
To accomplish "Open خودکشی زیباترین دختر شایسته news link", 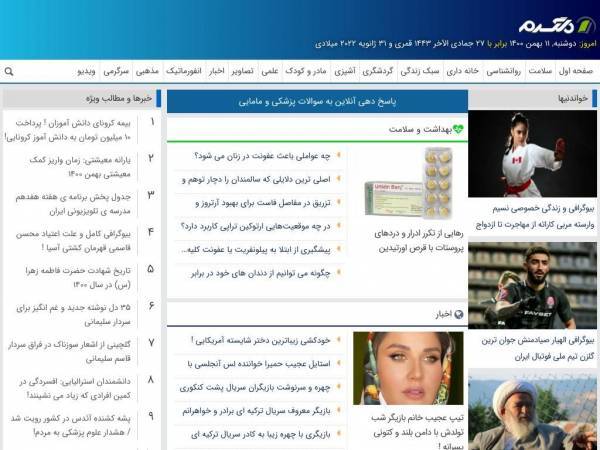I will point(261,340).
